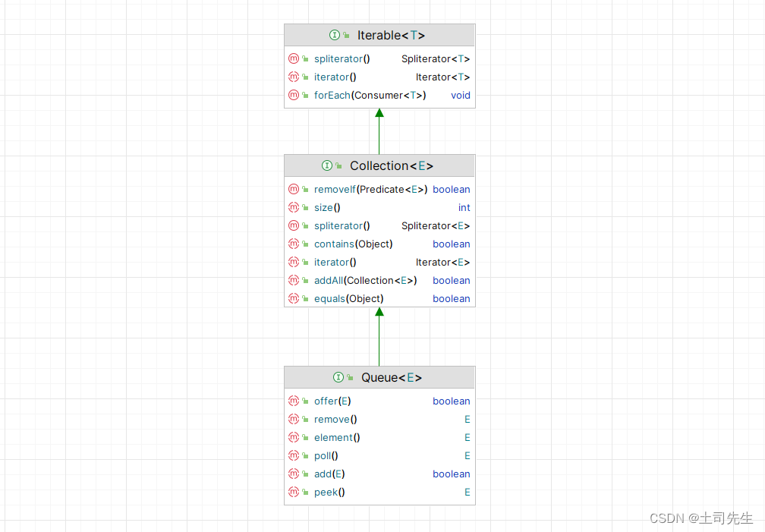
Task: Click the visibility key icon next to size()
Action: [304, 207]
